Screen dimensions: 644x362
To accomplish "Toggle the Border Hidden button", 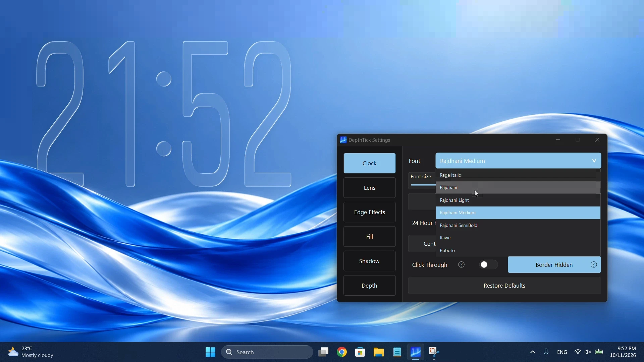I will click(554, 265).
